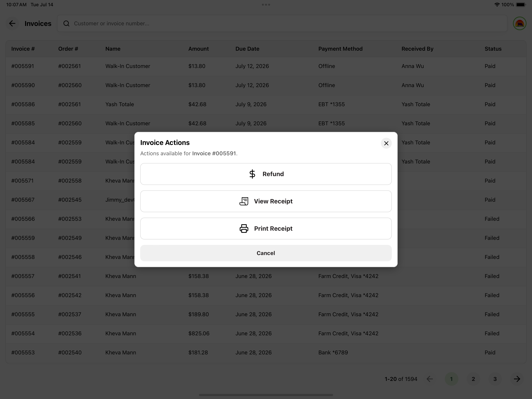Choose Print Receipt
532x399 pixels.
click(x=266, y=228)
